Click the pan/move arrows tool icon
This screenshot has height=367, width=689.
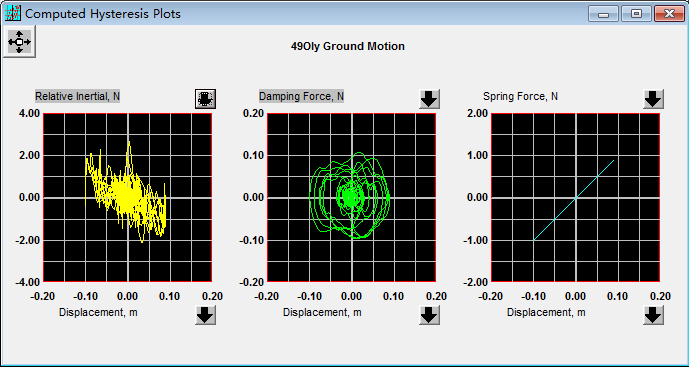pos(19,42)
